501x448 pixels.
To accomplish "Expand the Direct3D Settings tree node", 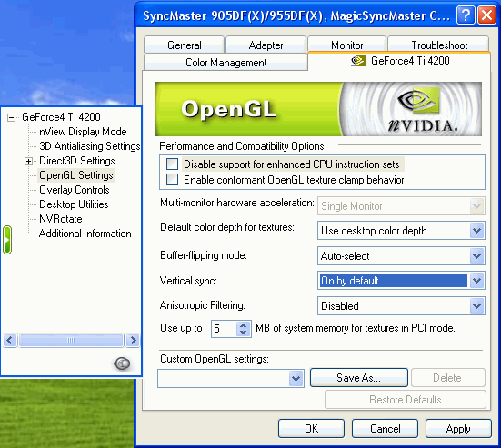I will coord(28,161).
